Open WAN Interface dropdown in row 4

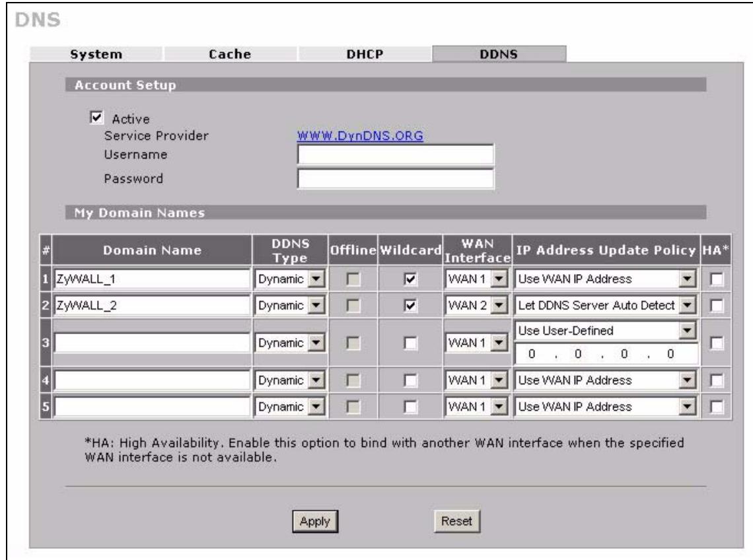477,380
